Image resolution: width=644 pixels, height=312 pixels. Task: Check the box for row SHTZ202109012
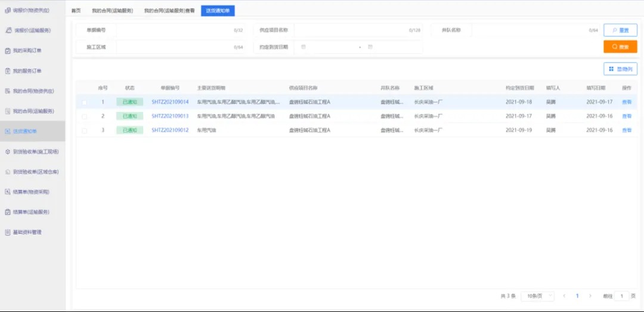coord(84,130)
